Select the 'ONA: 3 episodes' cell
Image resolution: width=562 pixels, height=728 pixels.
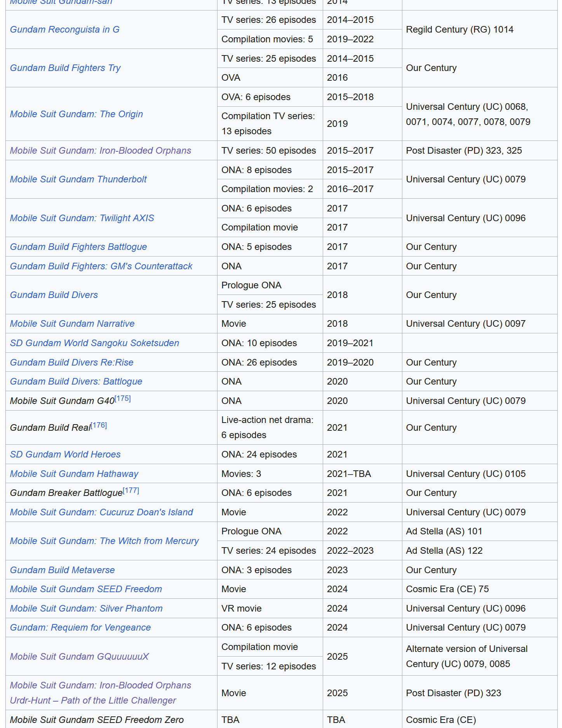point(270,570)
